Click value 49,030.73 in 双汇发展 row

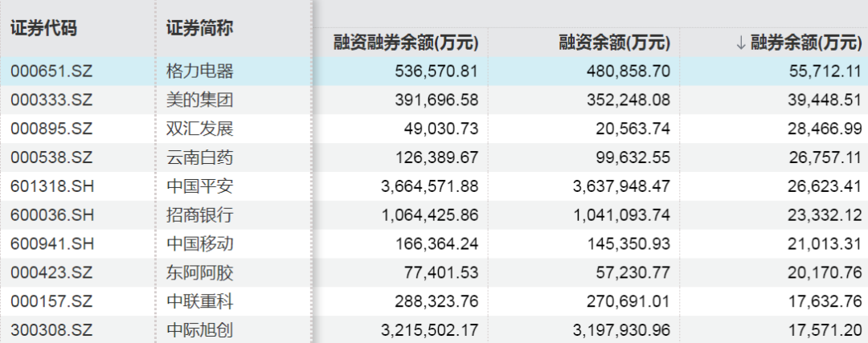pos(441,129)
